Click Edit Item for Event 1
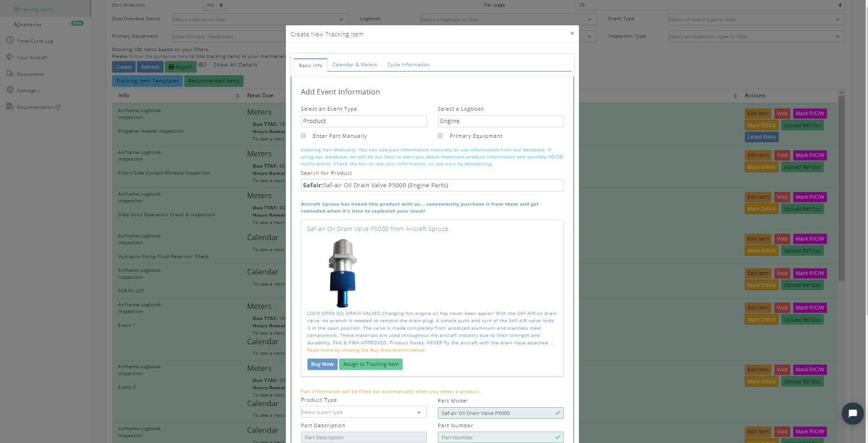 pyautogui.click(x=758, y=307)
